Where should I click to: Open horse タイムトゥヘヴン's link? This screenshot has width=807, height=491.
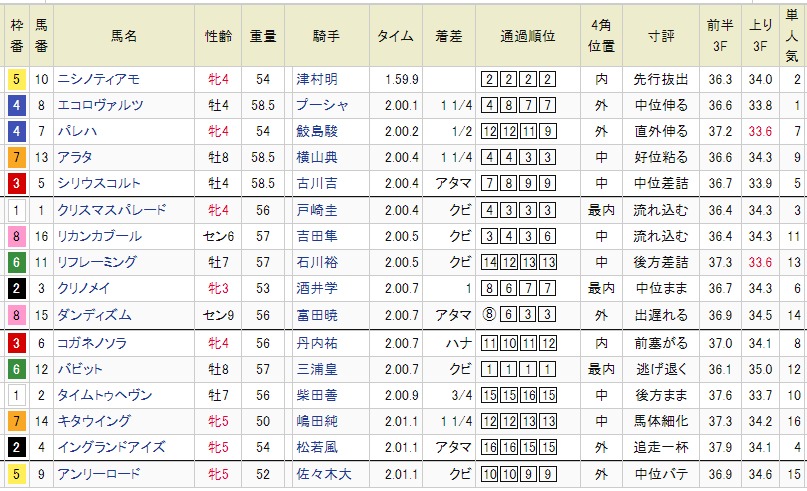[x=107, y=394]
